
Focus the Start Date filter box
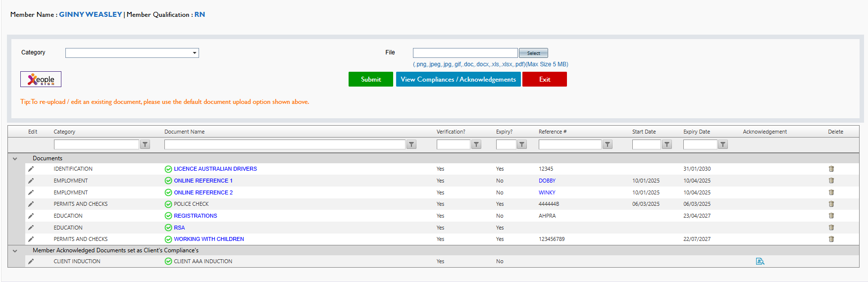pos(647,144)
